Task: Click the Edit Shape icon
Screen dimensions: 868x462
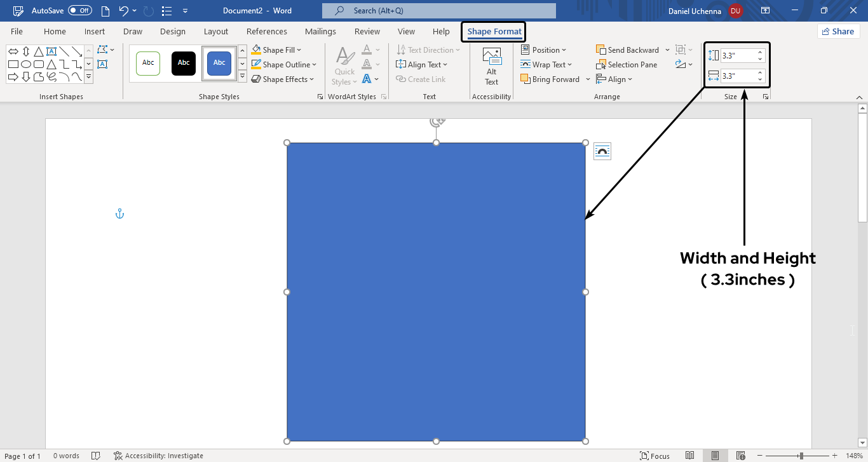Action: [x=102, y=50]
